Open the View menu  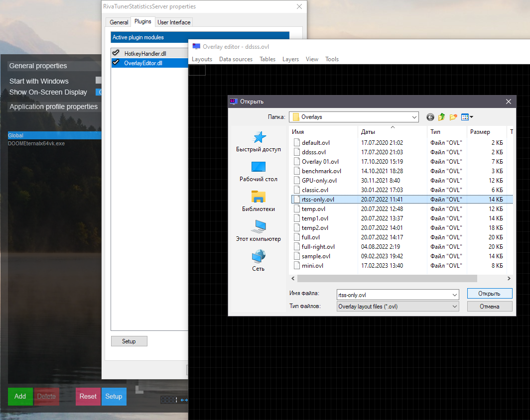(x=312, y=59)
